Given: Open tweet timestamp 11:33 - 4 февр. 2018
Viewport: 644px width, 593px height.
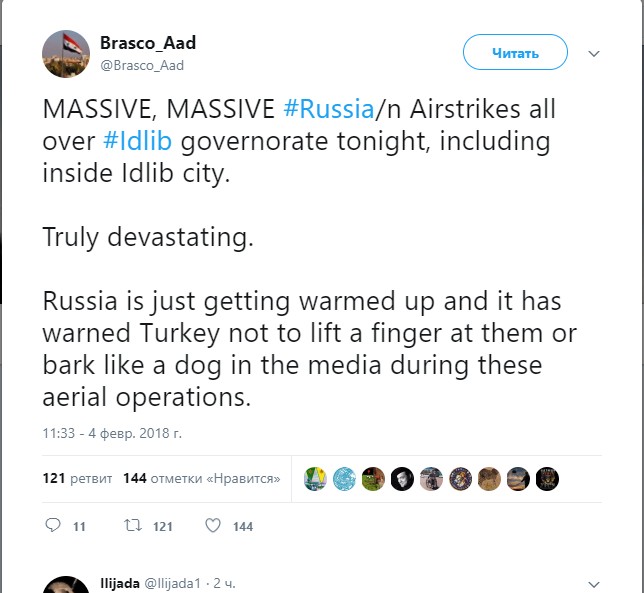Looking at the screenshot, I should point(112,433).
